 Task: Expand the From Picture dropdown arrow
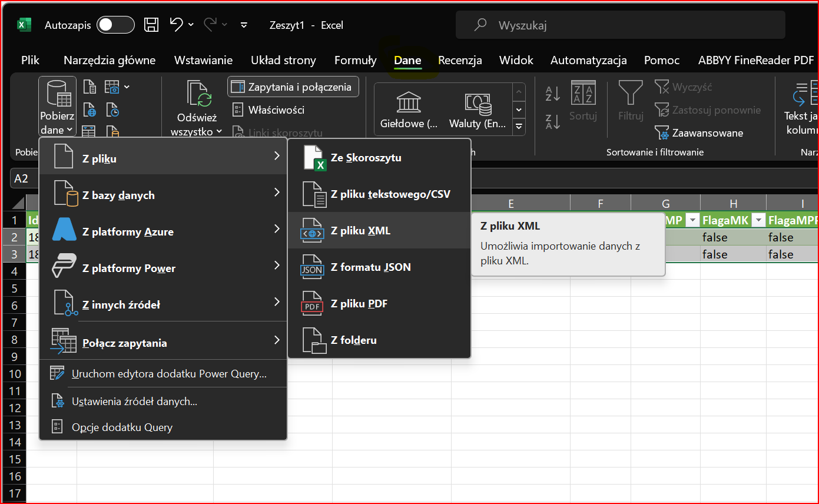coord(127,88)
